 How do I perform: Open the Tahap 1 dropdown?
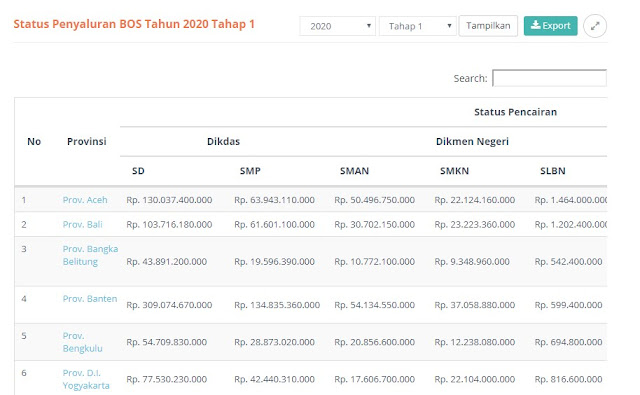pos(418,26)
